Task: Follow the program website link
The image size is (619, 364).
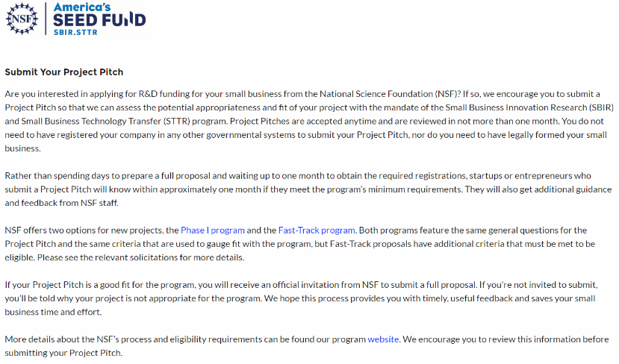Action: 383,339
